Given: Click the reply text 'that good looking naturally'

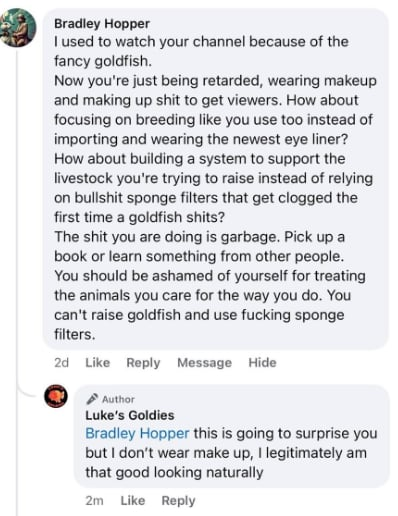Looking at the screenshot, I should 174,472.
